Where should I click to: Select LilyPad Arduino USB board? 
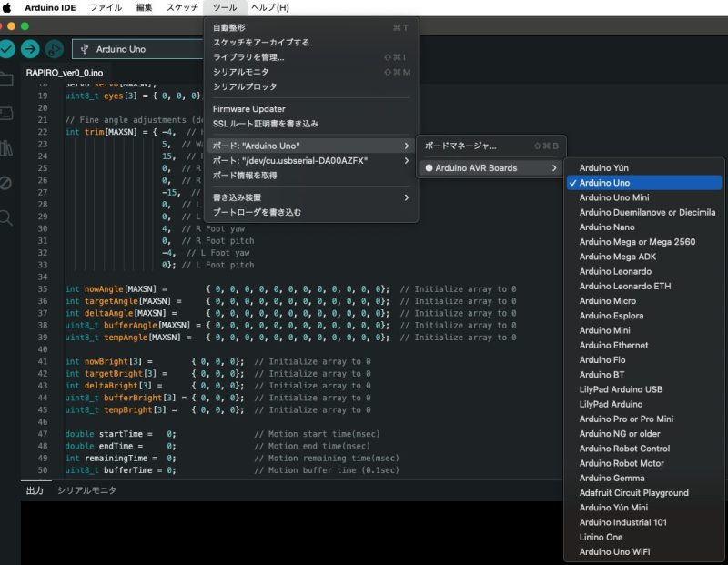[644, 389]
